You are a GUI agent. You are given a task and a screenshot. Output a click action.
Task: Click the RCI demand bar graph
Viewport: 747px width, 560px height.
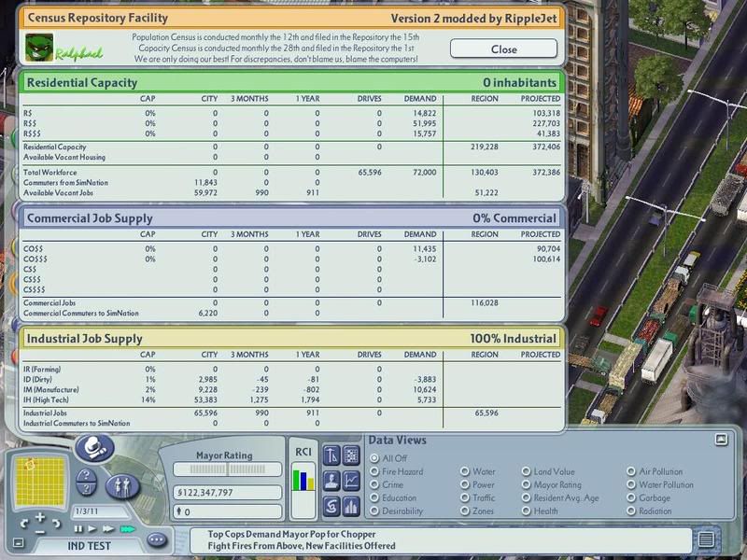pos(303,491)
